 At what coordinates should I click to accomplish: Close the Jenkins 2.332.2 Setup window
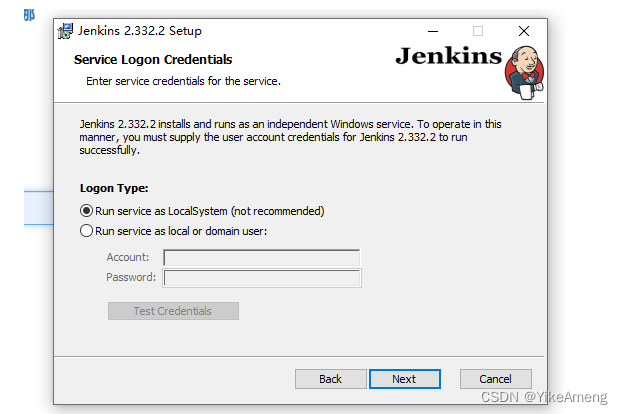click(524, 31)
